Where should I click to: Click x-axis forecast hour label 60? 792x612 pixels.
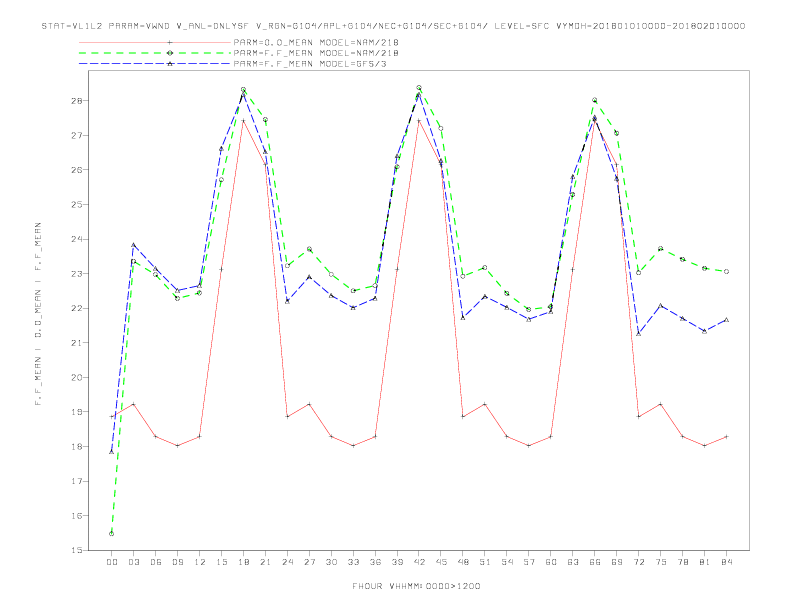pyautogui.click(x=551, y=562)
